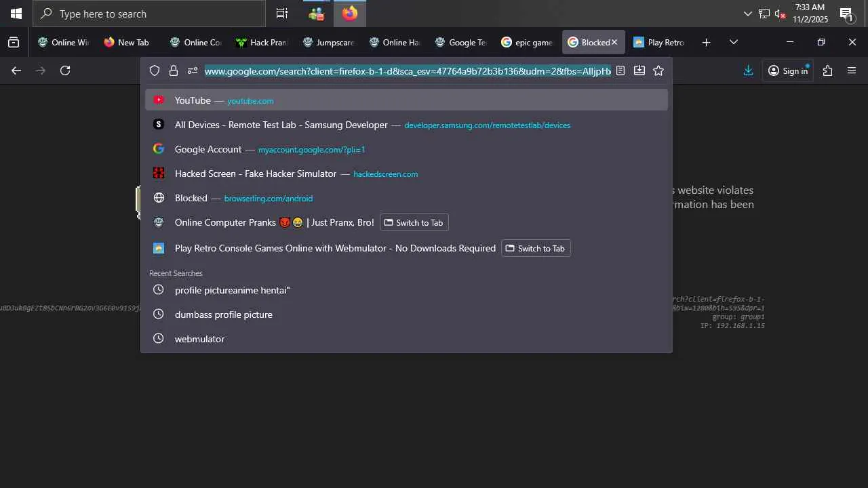Select the Hacked Screen Fake Hacker Simulator suggestion

(407, 174)
